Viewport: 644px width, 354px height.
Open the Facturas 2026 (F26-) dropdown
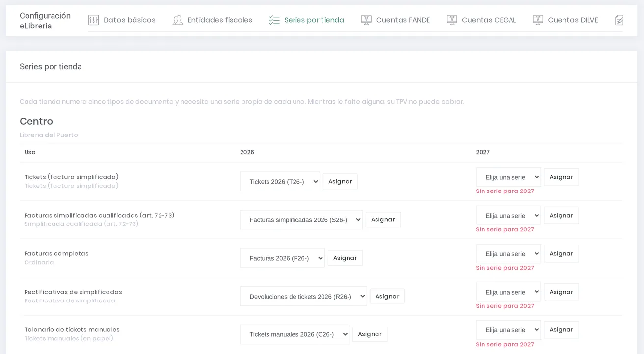[282, 258]
